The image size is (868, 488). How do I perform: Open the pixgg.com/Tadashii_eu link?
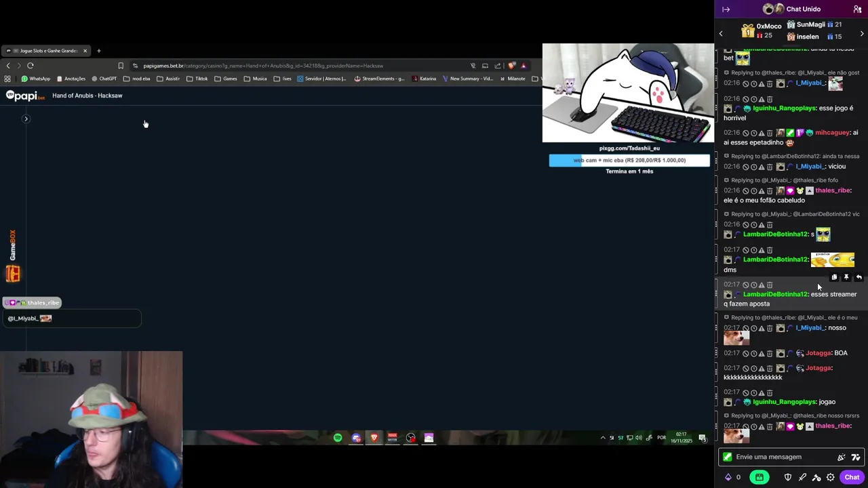pyautogui.click(x=629, y=148)
